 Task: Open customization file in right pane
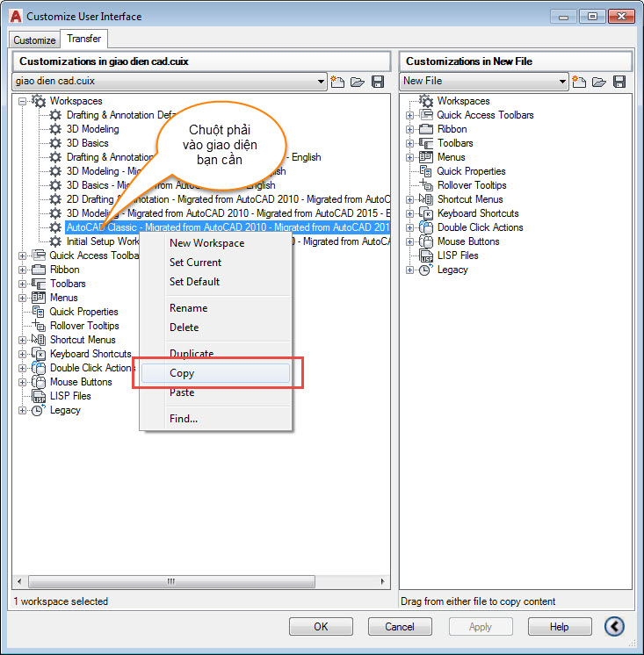pyautogui.click(x=599, y=82)
